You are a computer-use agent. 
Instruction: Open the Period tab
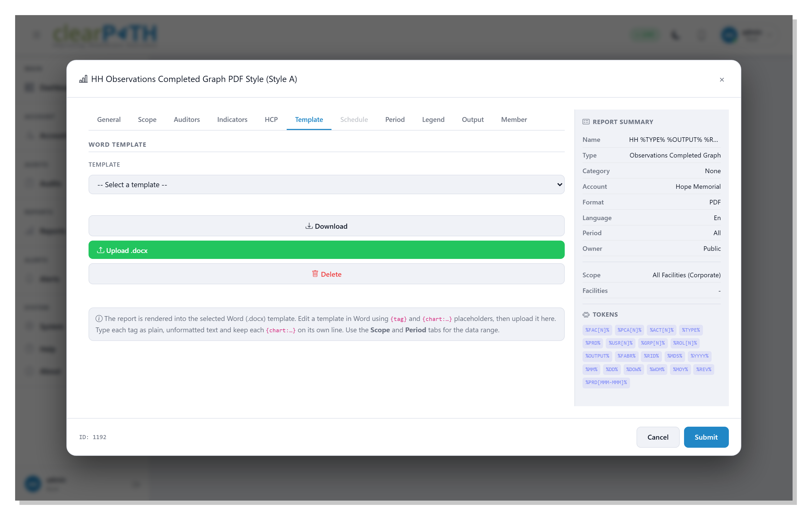tap(395, 119)
